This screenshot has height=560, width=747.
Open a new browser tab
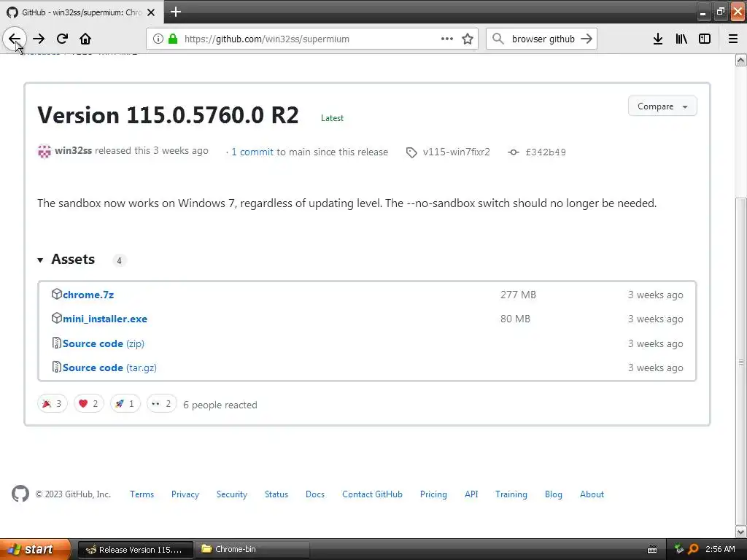point(176,12)
